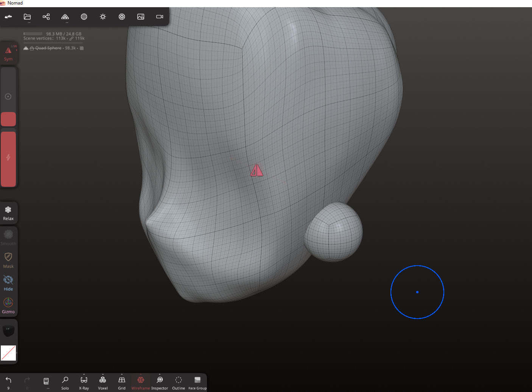Click the "Quad Sphere" object name
This screenshot has height=392, width=532.
[x=48, y=48]
